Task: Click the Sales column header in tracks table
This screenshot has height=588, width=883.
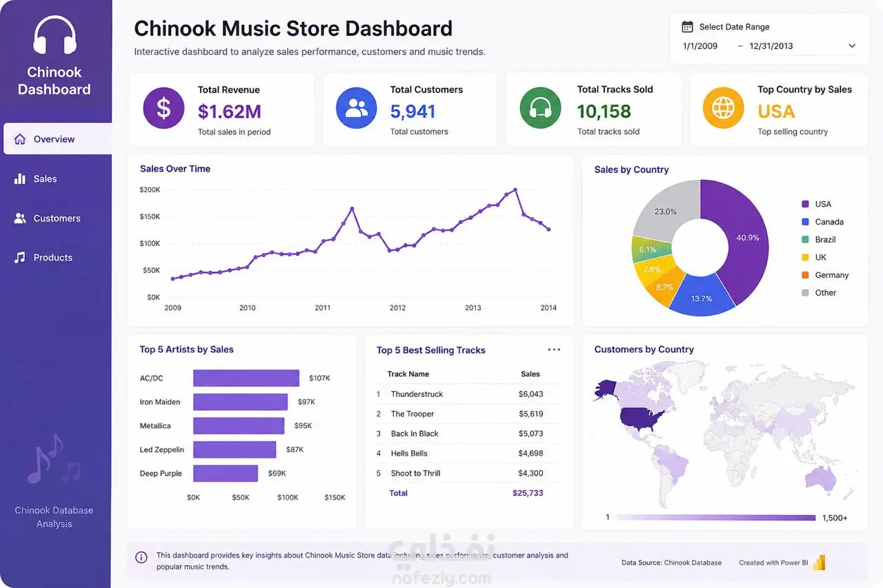Action: click(530, 374)
